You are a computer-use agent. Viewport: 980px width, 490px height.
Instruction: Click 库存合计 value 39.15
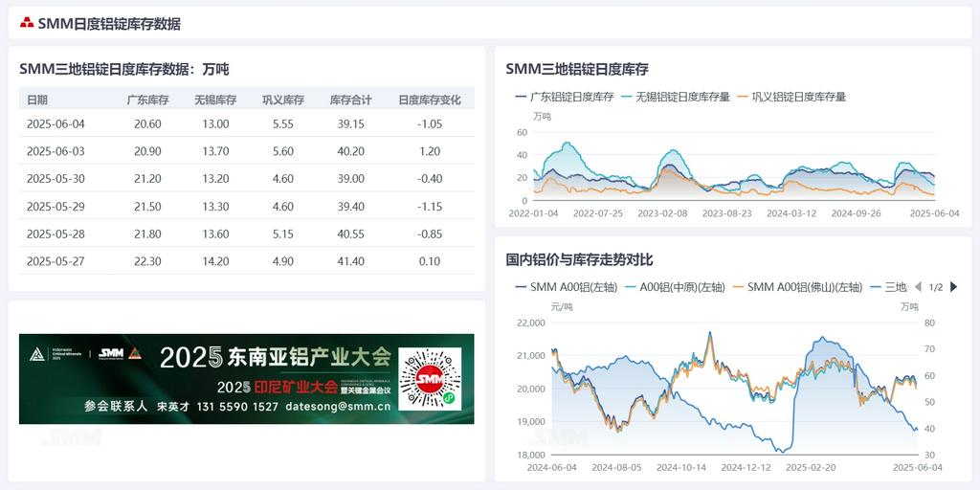click(x=350, y=123)
